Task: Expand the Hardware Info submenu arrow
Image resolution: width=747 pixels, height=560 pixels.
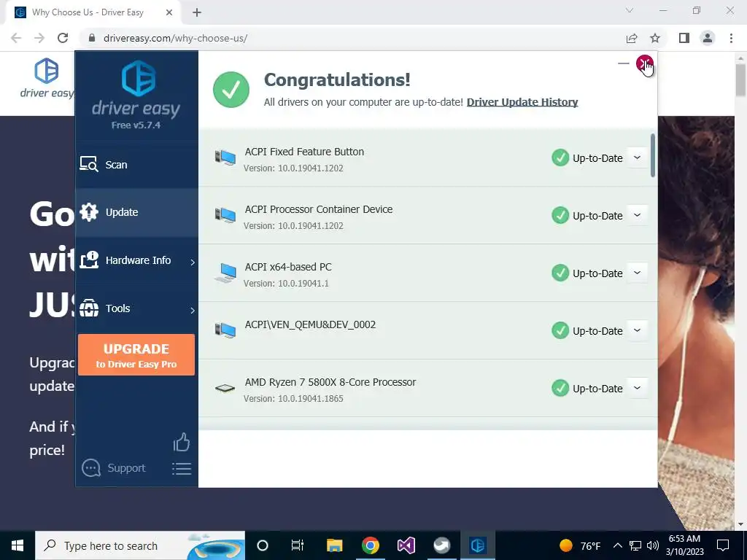Action: click(193, 262)
